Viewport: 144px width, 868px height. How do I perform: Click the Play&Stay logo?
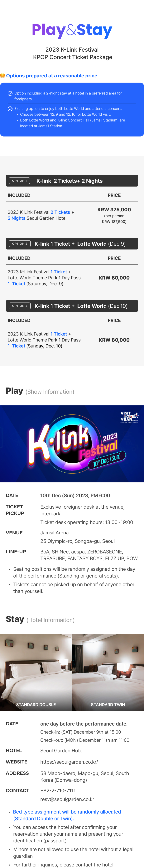pos(72,31)
